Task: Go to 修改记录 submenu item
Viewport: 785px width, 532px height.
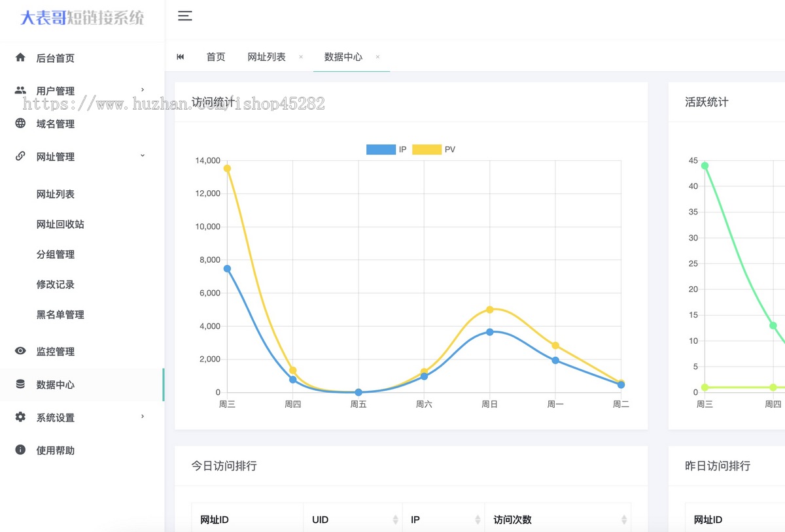Action: tap(56, 284)
